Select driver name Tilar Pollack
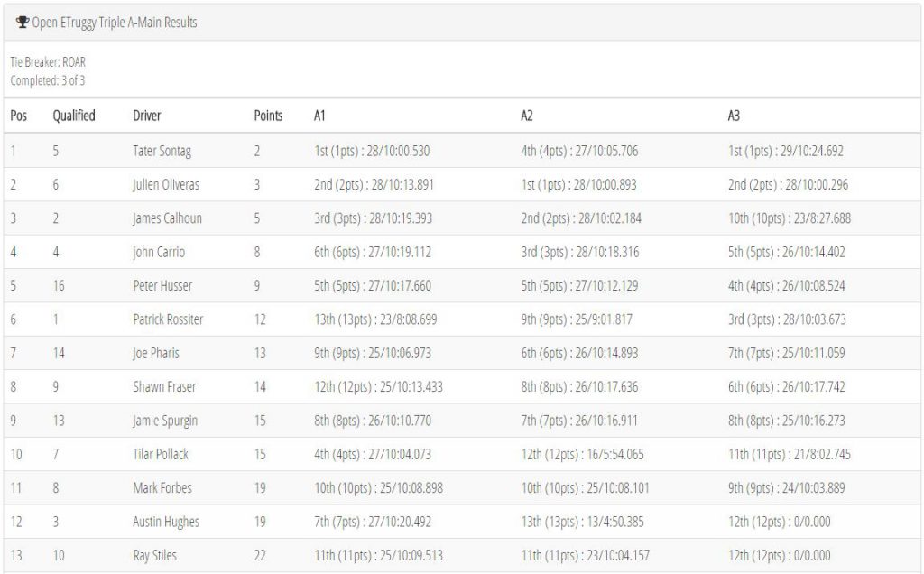The image size is (924, 574). tap(161, 454)
